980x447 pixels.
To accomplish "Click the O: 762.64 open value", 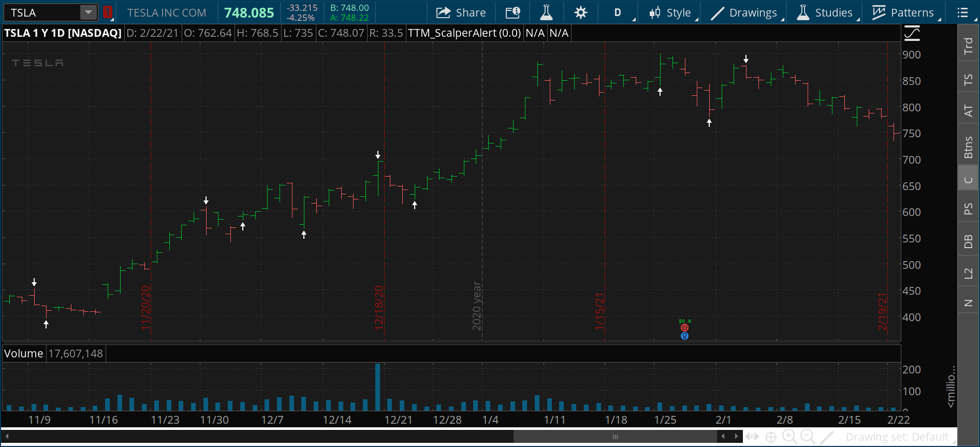I will (x=208, y=33).
